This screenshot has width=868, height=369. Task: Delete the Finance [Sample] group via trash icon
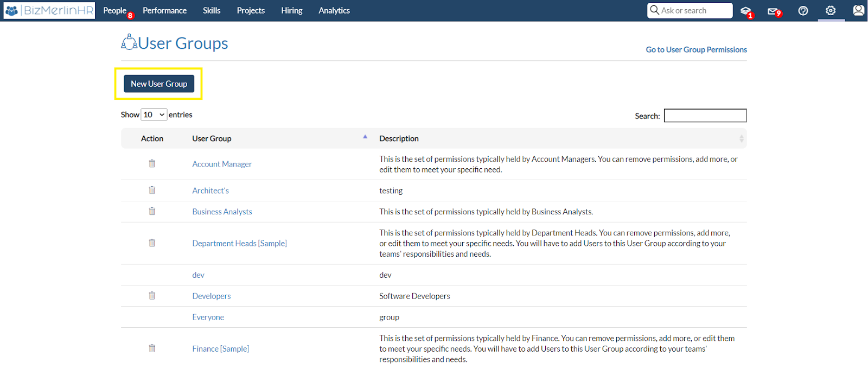[152, 348]
